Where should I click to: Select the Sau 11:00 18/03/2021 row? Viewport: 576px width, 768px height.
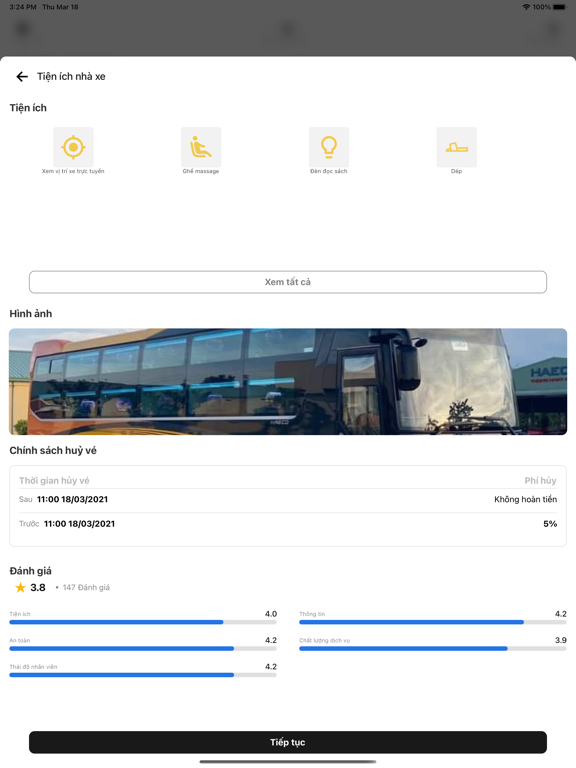tap(288, 500)
